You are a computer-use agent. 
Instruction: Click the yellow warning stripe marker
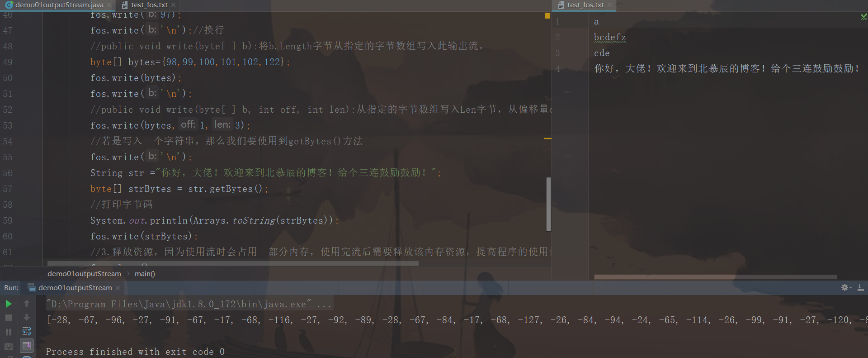click(547, 138)
